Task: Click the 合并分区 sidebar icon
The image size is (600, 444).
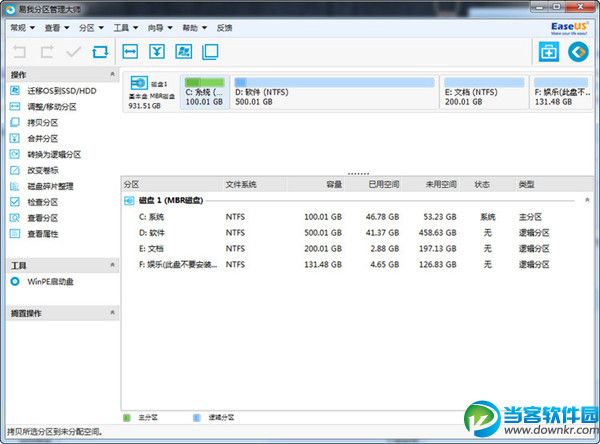Action: tap(15, 138)
